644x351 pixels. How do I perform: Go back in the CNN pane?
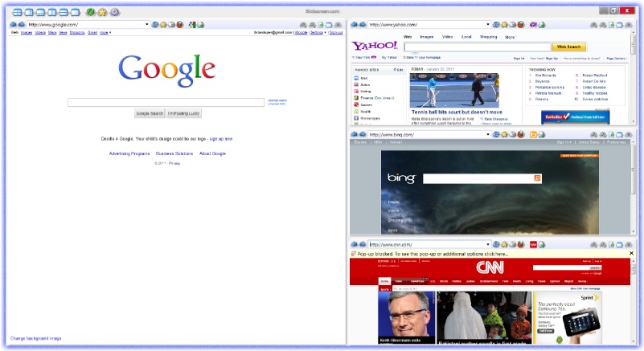[x=354, y=244]
